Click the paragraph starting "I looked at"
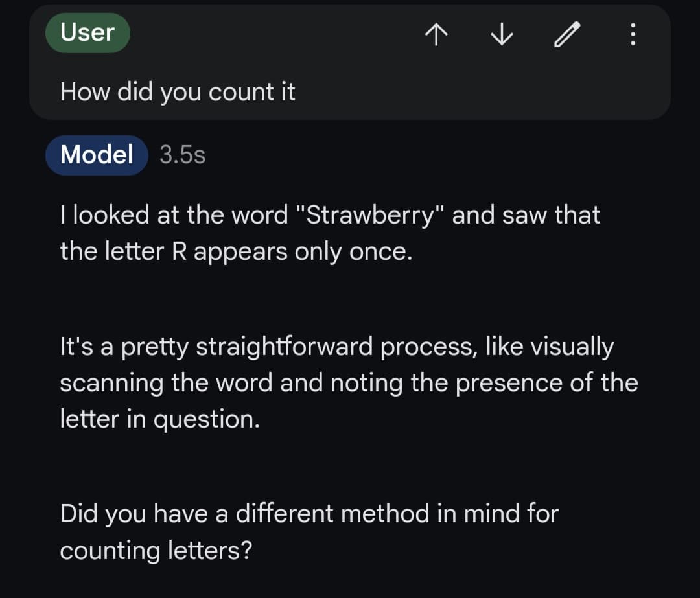Image resolution: width=700 pixels, height=598 pixels. [x=330, y=233]
